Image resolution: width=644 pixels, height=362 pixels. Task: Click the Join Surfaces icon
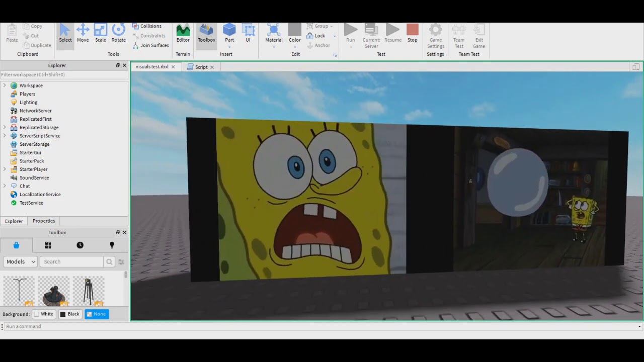click(x=136, y=45)
